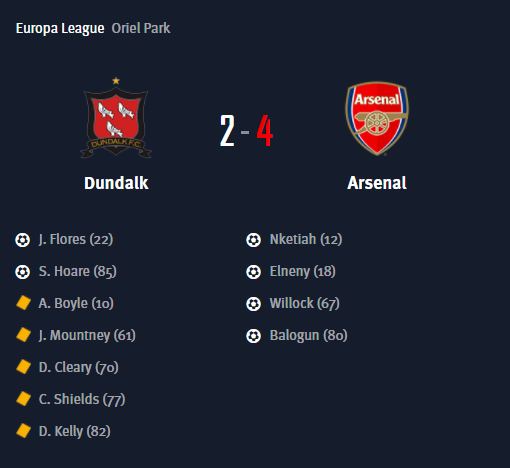Click the goal icon beside J. Flores
Screen dimensions: 510x468
[22, 240]
